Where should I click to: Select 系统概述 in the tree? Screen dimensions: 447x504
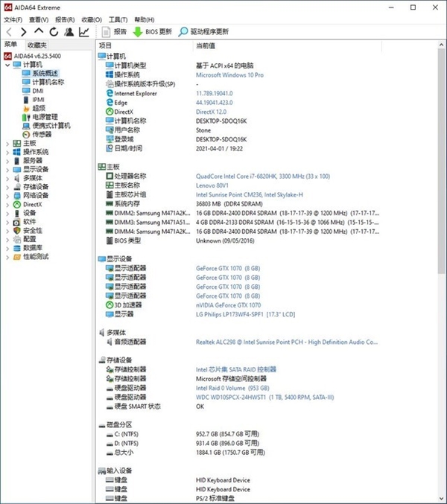[45, 73]
